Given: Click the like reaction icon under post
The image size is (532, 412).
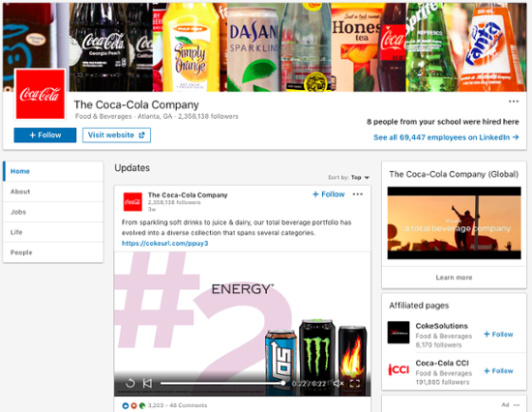Looking at the screenshot, I should click(x=125, y=405).
